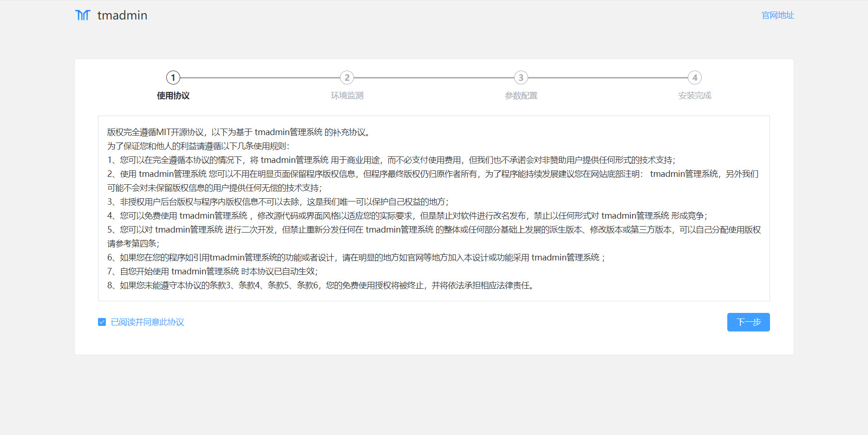Click clause 3 about 非授权用户 copyright
This screenshot has width=868, height=435.
click(278, 202)
